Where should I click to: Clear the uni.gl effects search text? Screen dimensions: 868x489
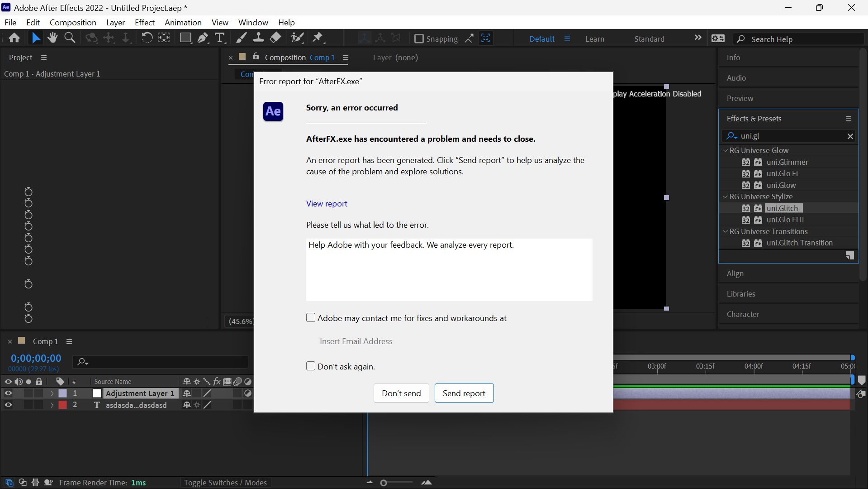(850, 136)
